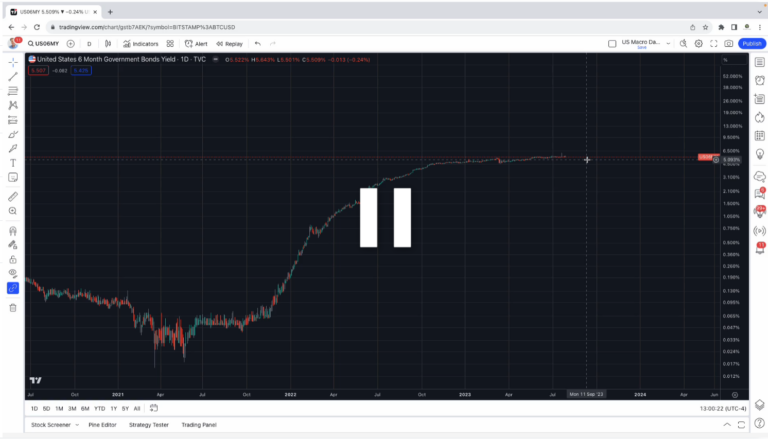Image resolution: width=768 pixels, height=439 pixels.
Task: Open the D timeframe interval dropdown
Action: (89, 44)
